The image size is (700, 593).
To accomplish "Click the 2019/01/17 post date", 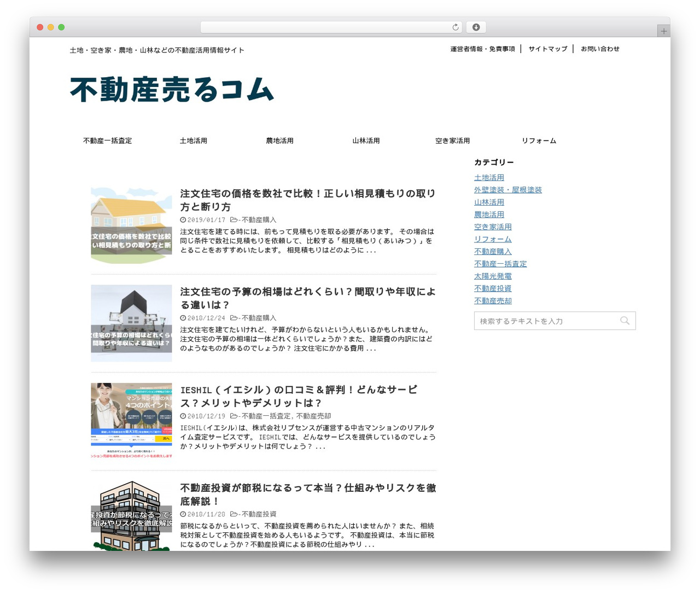I will click(206, 220).
